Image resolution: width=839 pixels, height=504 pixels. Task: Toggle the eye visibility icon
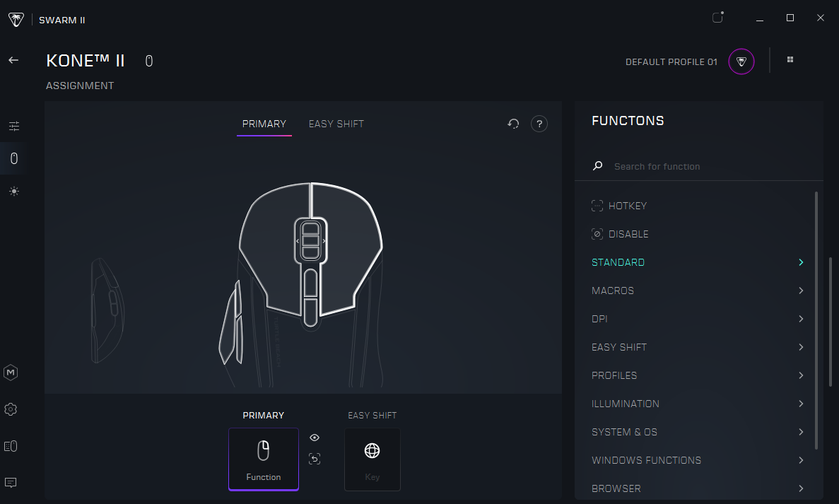click(x=315, y=438)
